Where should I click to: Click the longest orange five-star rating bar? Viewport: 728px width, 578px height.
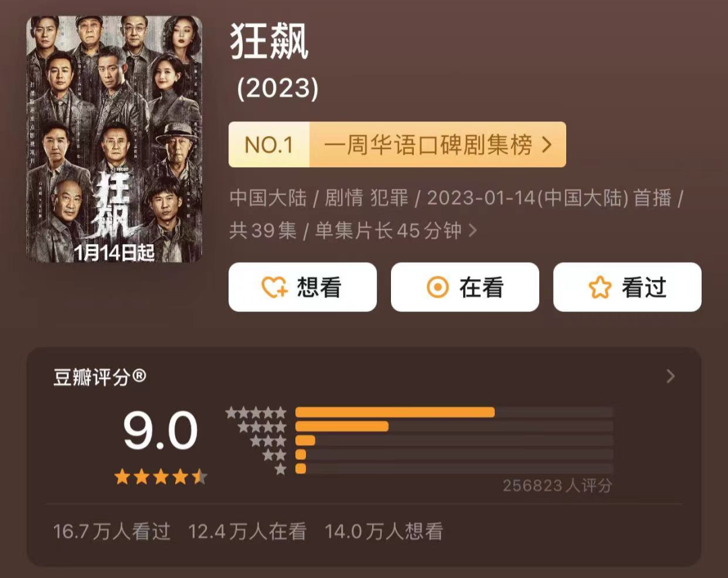(394, 412)
